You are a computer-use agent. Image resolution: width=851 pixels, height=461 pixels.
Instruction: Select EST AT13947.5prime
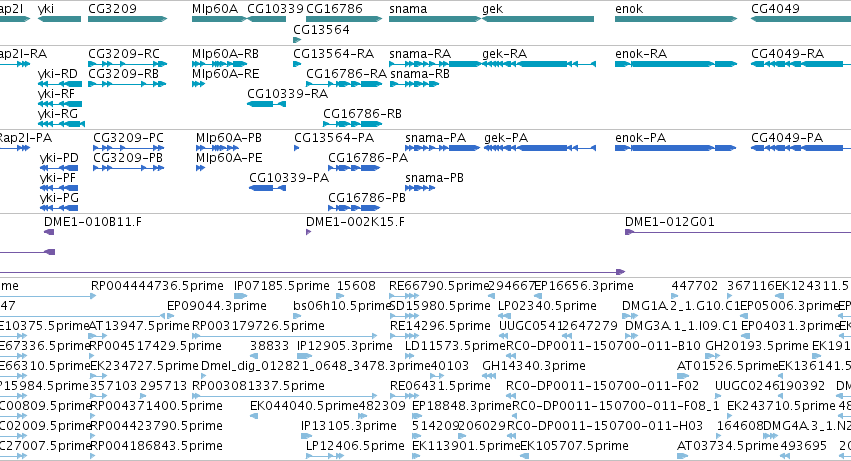click(139, 326)
